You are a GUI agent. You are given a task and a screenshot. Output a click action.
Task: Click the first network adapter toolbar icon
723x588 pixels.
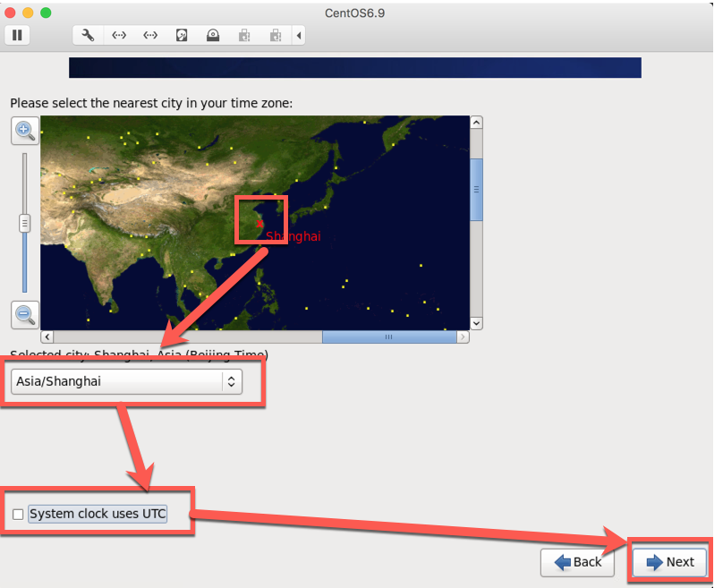pos(119,35)
